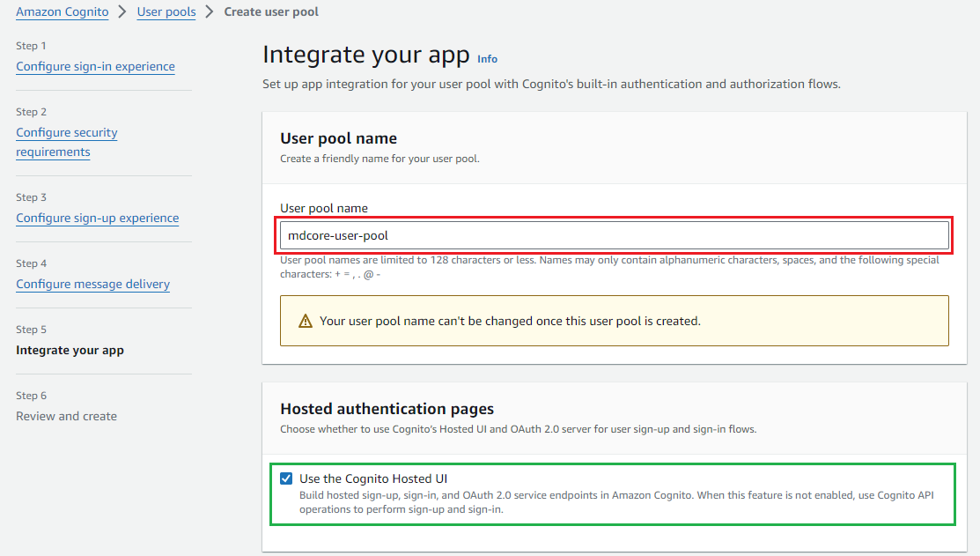
Task: Open Configure message delivery step
Action: 93,284
